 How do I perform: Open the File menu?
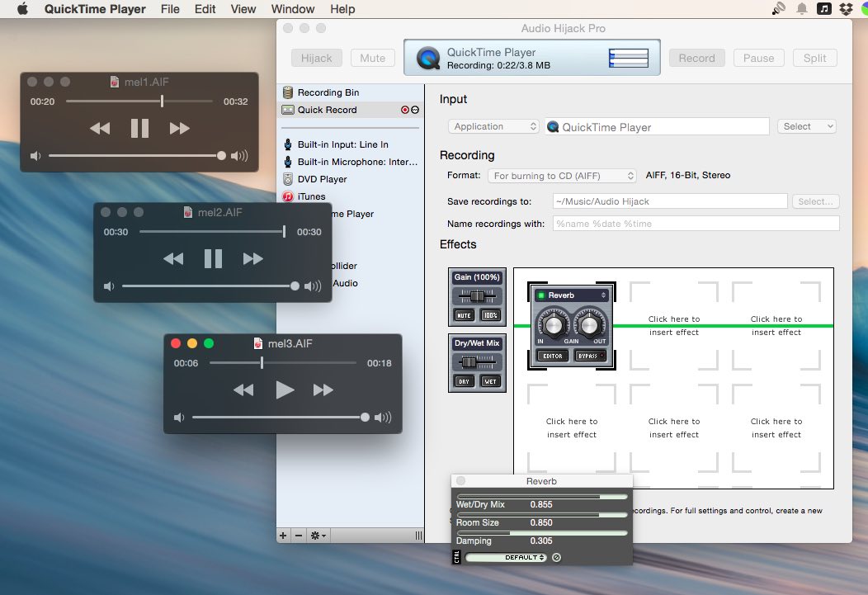[170, 9]
